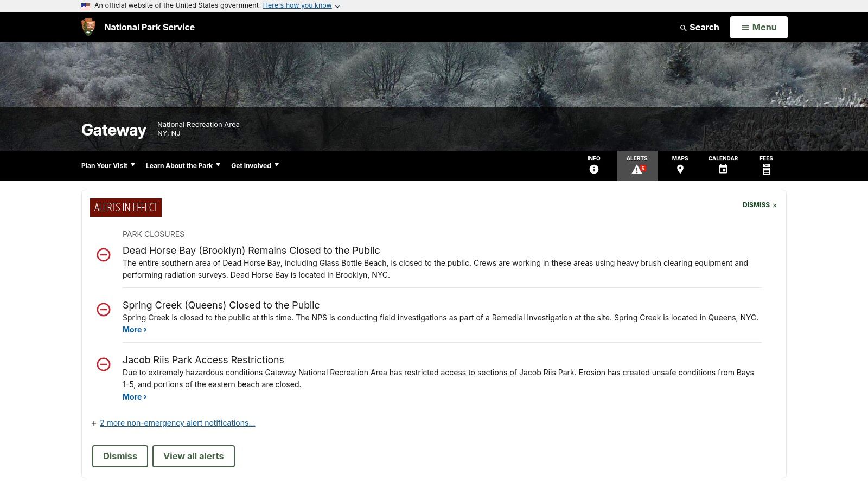Open More link under Spring Creek alert
The image size is (868, 488).
[135, 330]
